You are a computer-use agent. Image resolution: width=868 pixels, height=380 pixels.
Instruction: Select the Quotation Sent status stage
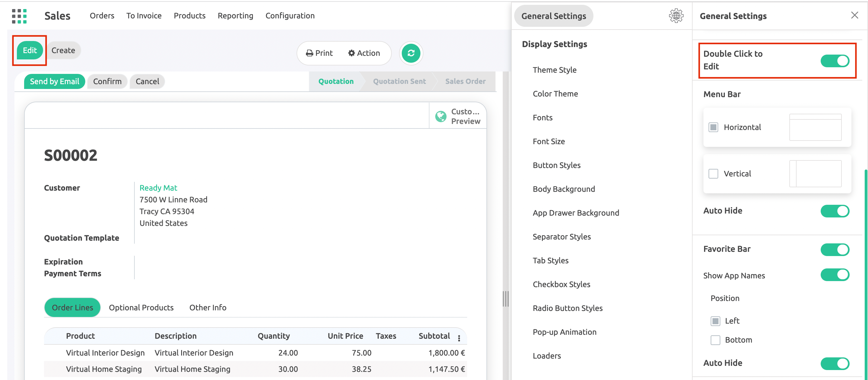[399, 81]
